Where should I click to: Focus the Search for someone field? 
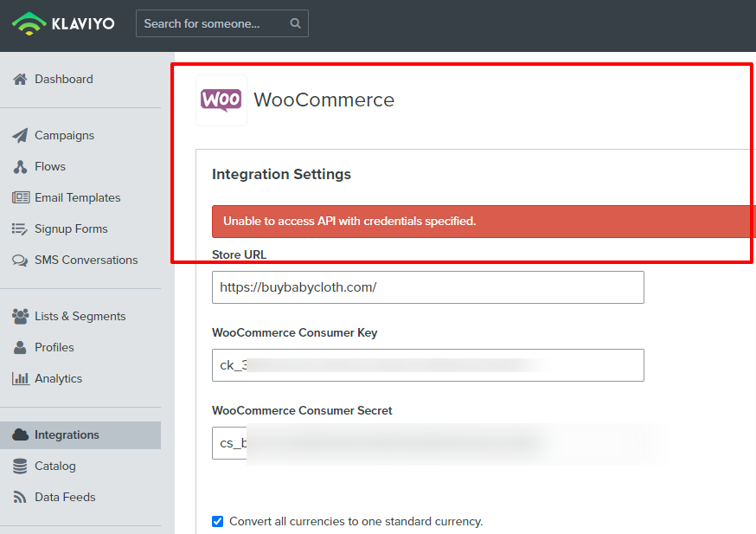(221, 23)
